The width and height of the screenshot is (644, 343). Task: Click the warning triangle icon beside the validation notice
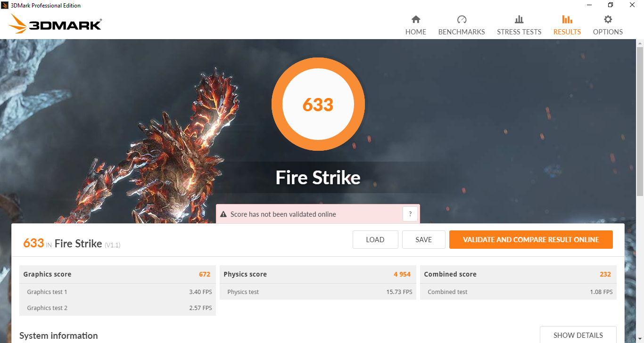pyautogui.click(x=223, y=214)
